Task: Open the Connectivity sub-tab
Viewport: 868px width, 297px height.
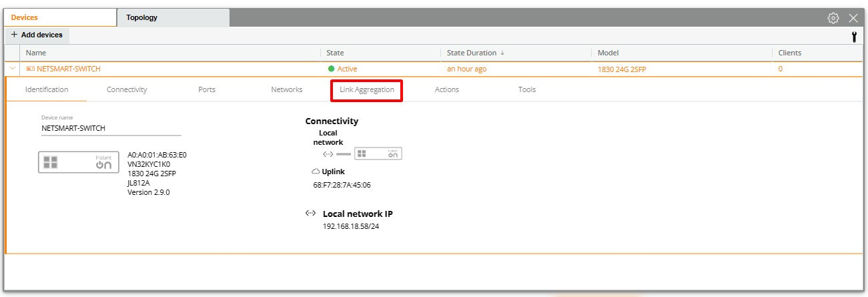Action: coord(127,89)
